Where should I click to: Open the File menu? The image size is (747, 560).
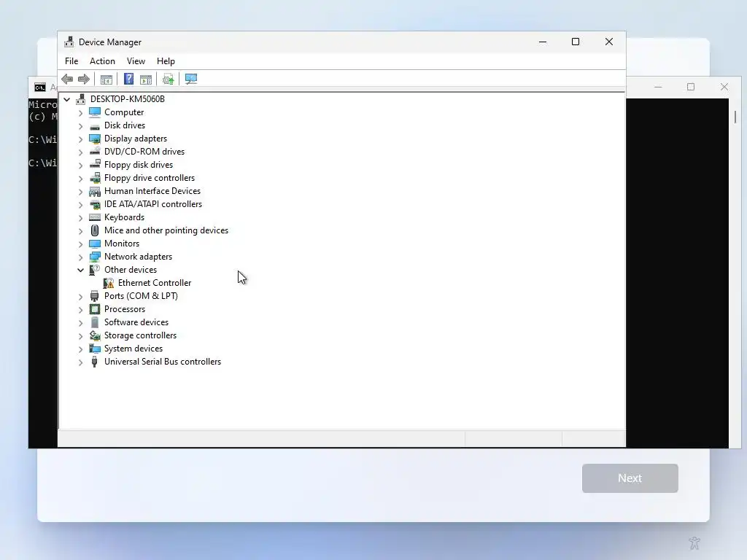pyautogui.click(x=71, y=61)
